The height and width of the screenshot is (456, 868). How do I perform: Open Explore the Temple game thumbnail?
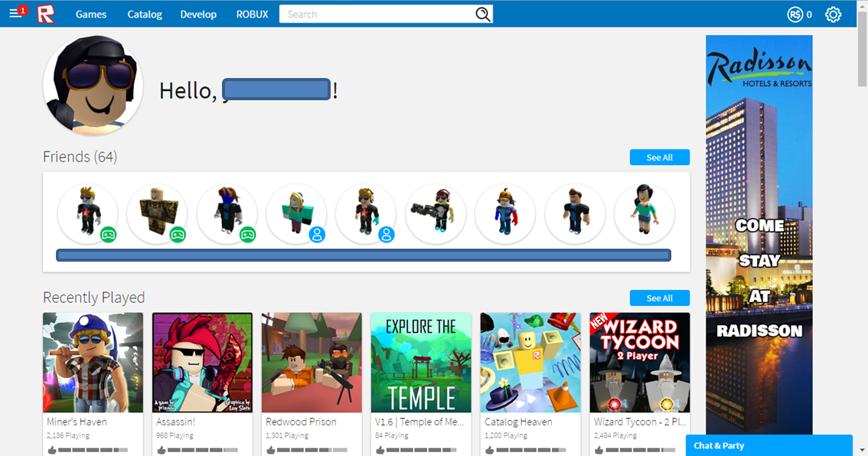[x=421, y=363]
